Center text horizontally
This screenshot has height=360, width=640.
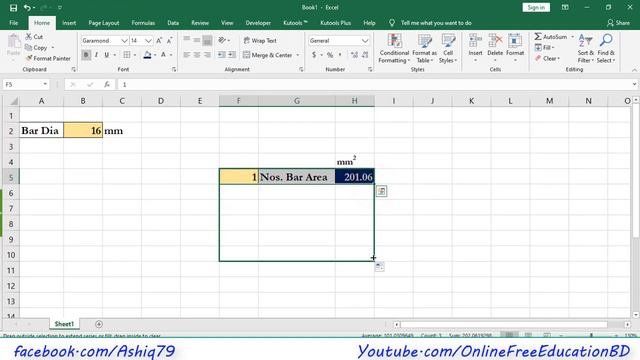coord(197,55)
